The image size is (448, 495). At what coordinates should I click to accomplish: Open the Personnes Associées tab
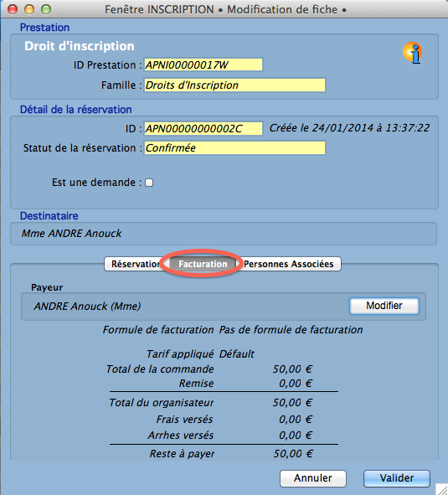(x=289, y=264)
